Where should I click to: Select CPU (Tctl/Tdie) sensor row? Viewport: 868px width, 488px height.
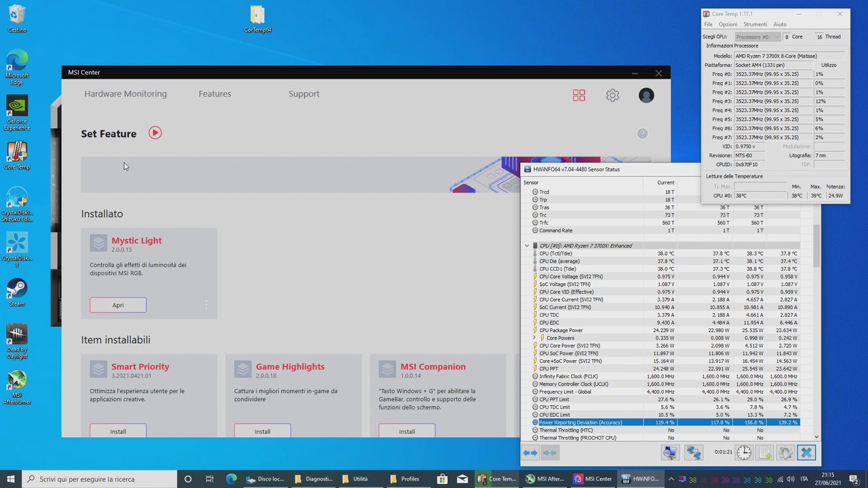(666, 253)
